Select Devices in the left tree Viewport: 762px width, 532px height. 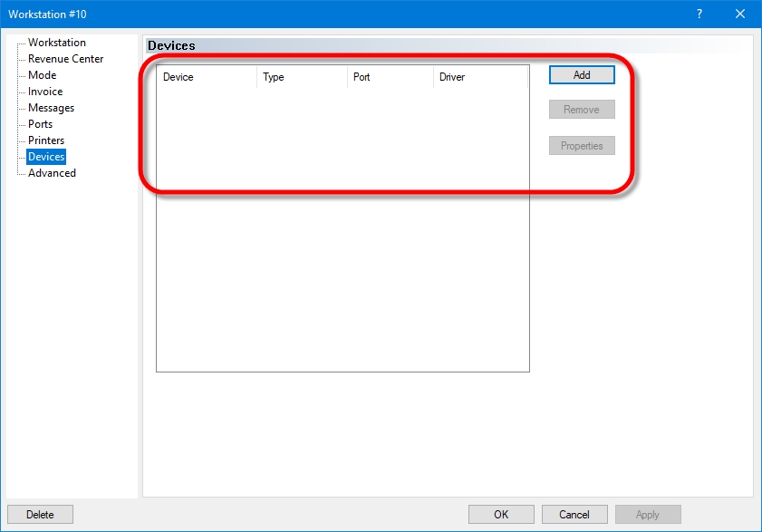[x=46, y=157]
